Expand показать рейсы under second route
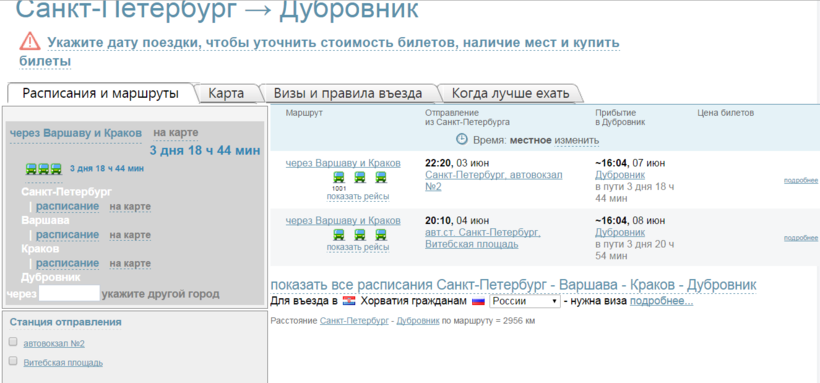This screenshot has width=820, height=383. pos(358,247)
